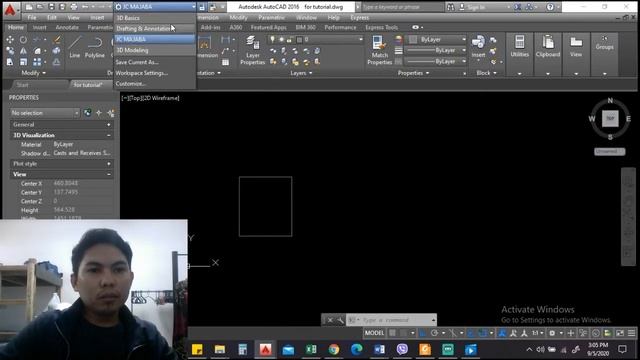Click the Plot printer icon in quick access toolbar

[74, 7]
